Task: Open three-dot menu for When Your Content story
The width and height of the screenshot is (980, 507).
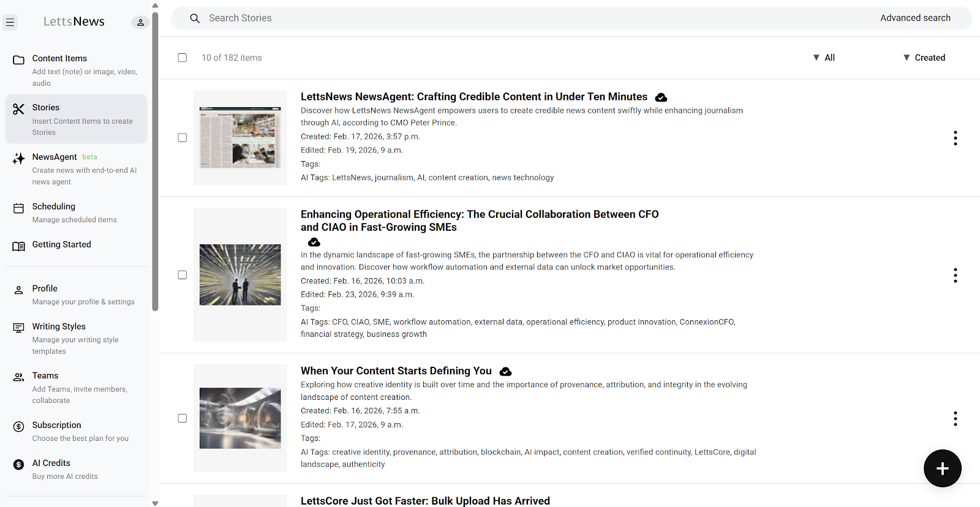Action: pos(955,418)
